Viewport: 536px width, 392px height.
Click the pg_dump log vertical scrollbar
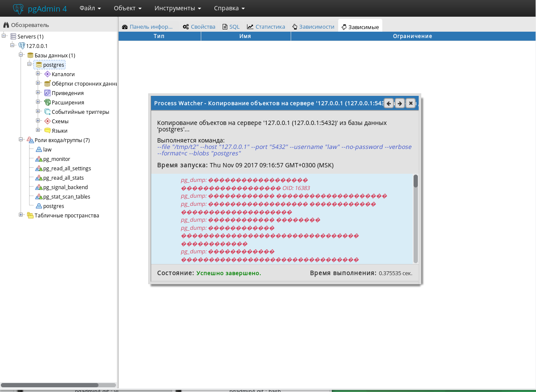pyautogui.click(x=415, y=218)
